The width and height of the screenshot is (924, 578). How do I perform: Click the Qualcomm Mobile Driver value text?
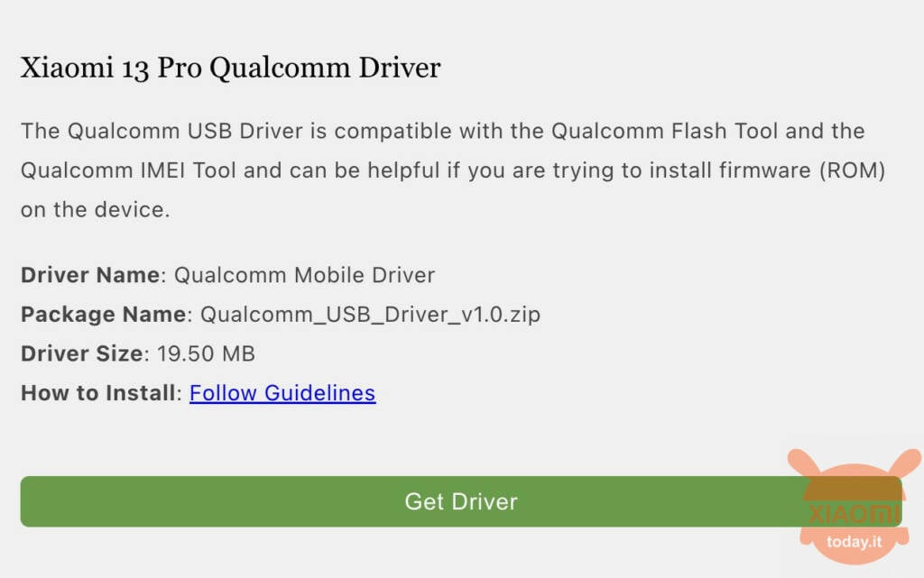point(304,275)
